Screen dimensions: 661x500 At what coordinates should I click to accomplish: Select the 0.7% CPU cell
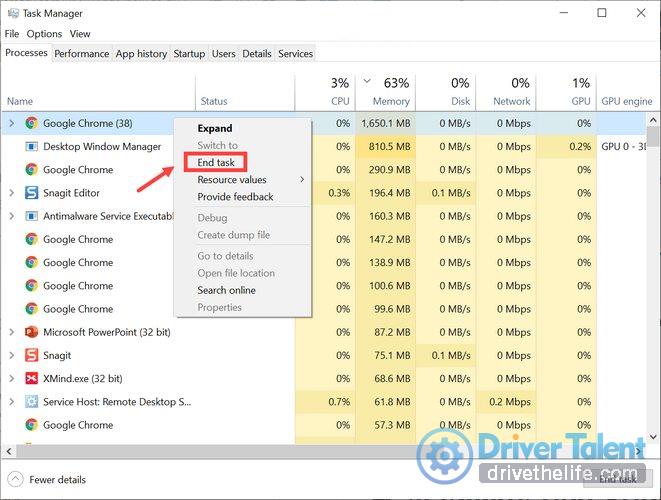pos(325,401)
